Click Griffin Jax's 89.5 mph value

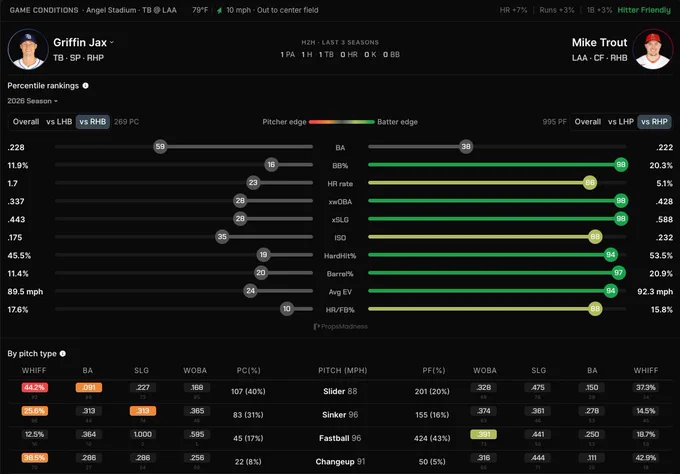tap(25, 292)
